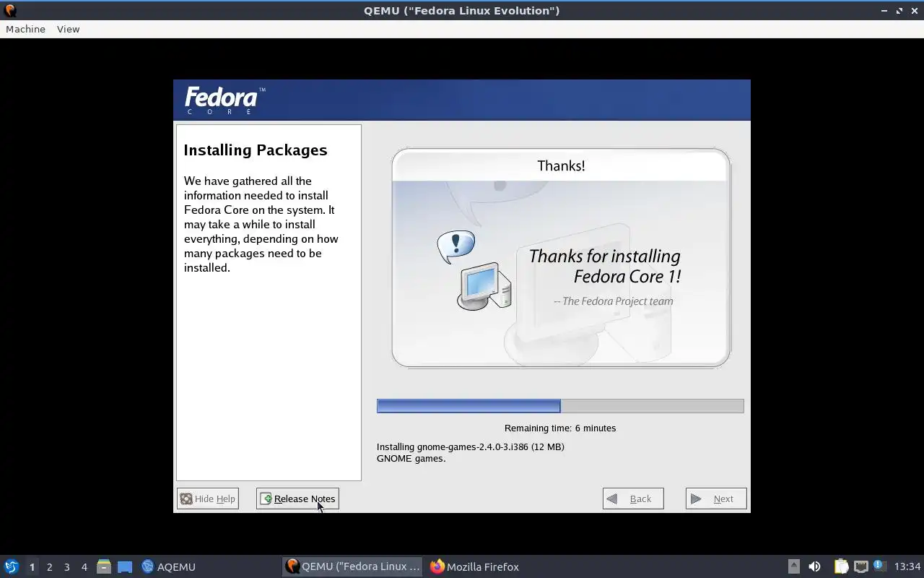Click the Back button in installer
Viewport: 924px width, 578px height.
tap(633, 499)
